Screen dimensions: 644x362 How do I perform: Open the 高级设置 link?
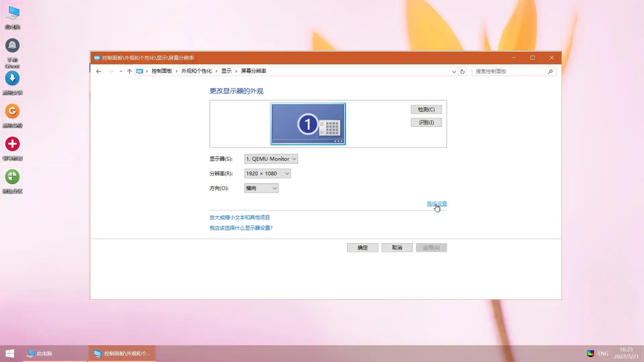coord(436,204)
